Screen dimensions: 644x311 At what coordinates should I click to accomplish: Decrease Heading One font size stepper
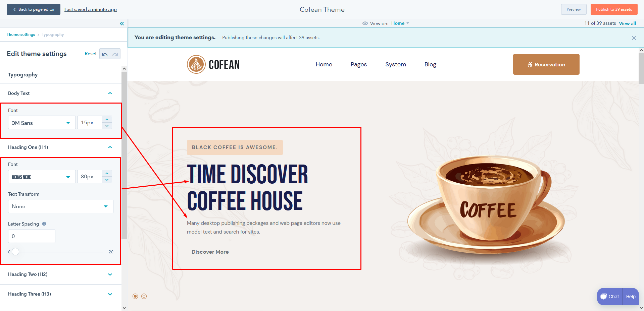tap(107, 180)
